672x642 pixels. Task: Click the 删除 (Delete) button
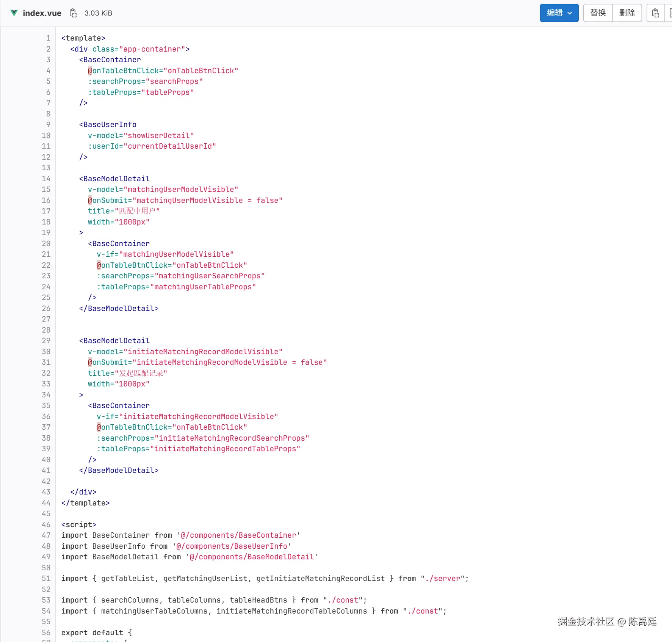click(x=627, y=13)
